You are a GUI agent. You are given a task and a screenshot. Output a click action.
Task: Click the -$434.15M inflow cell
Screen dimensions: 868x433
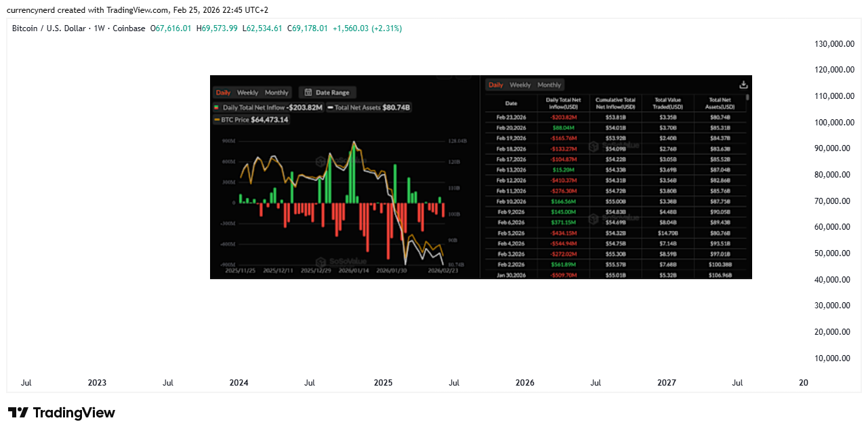pos(563,233)
